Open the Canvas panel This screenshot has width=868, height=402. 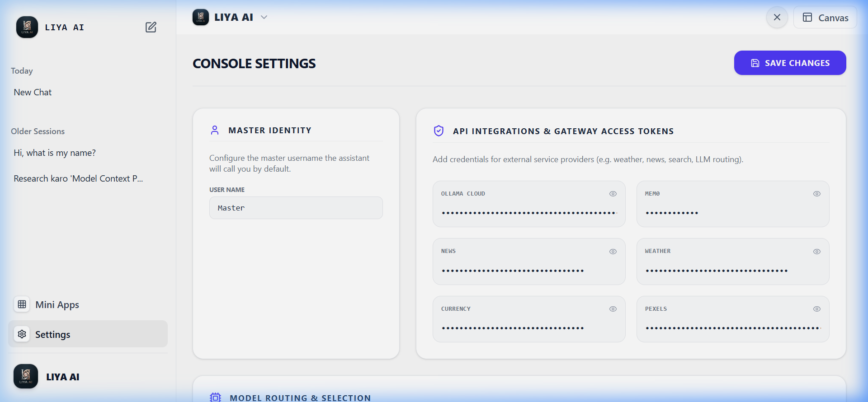pyautogui.click(x=825, y=18)
